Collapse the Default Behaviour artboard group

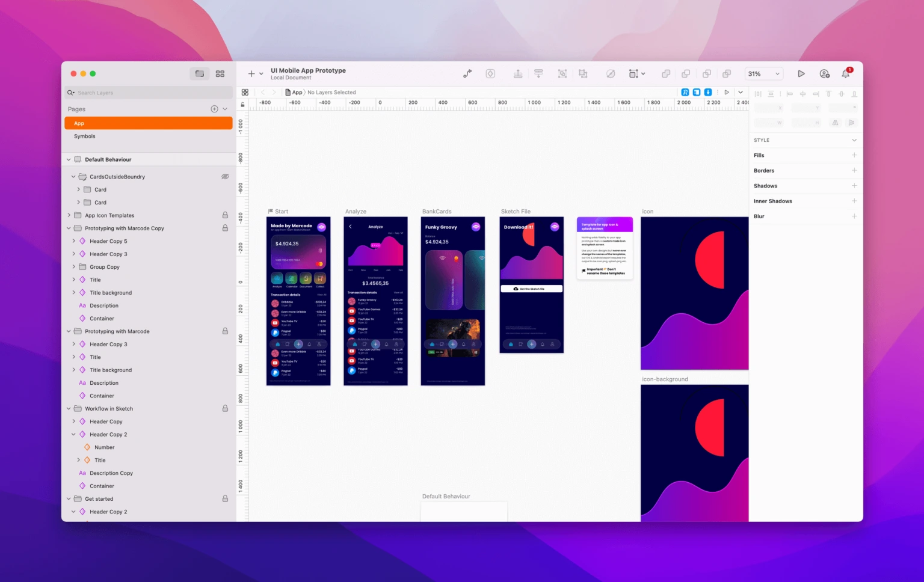point(69,159)
